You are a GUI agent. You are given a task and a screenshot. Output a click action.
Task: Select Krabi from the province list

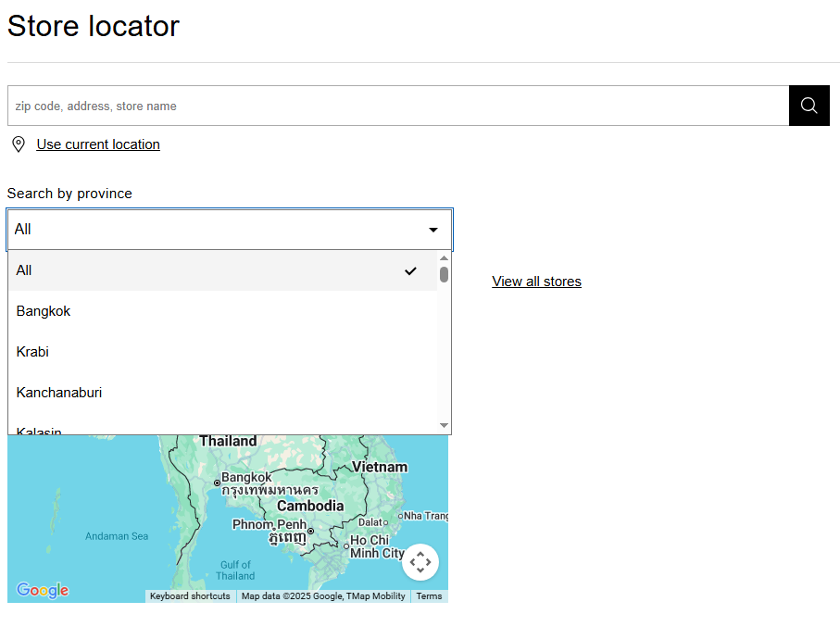click(32, 352)
